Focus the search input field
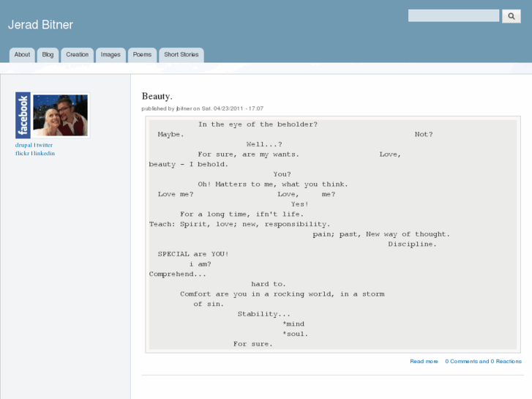The image size is (532, 399). pos(453,15)
